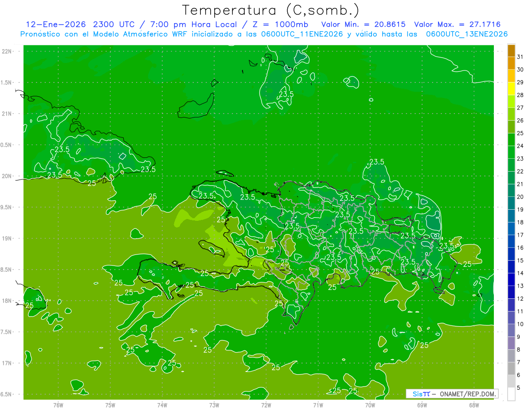Click the 74W longitude label

tap(162, 405)
